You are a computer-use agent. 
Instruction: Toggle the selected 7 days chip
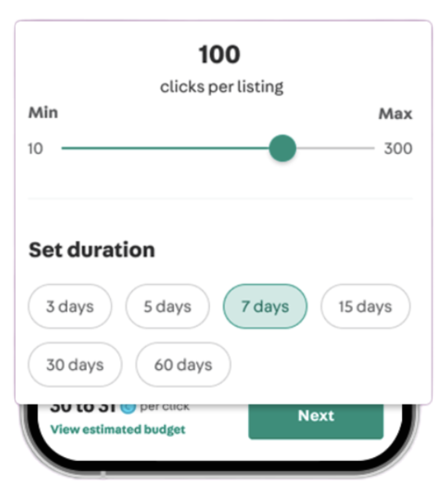(x=265, y=307)
